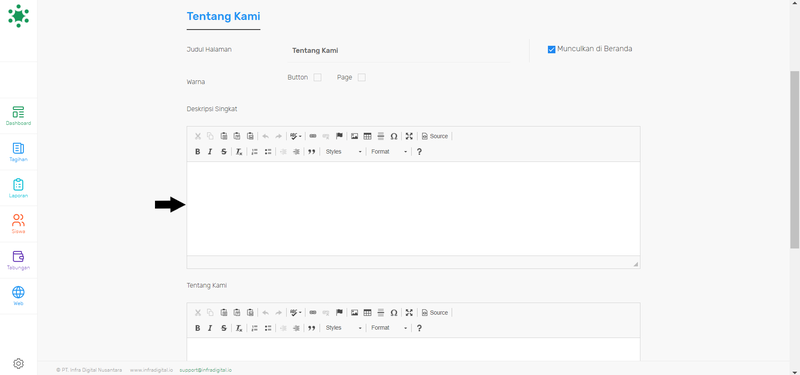Click Paste from Word in Deskripsi Singkat
The height and width of the screenshot is (375, 800).
point(250,136)
